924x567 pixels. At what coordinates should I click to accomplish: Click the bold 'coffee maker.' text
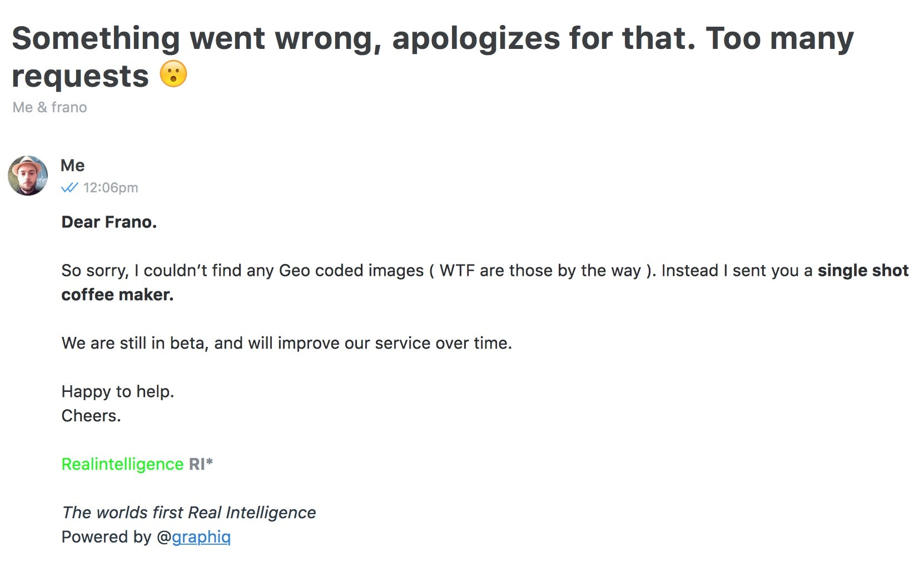tap(117, 295)
